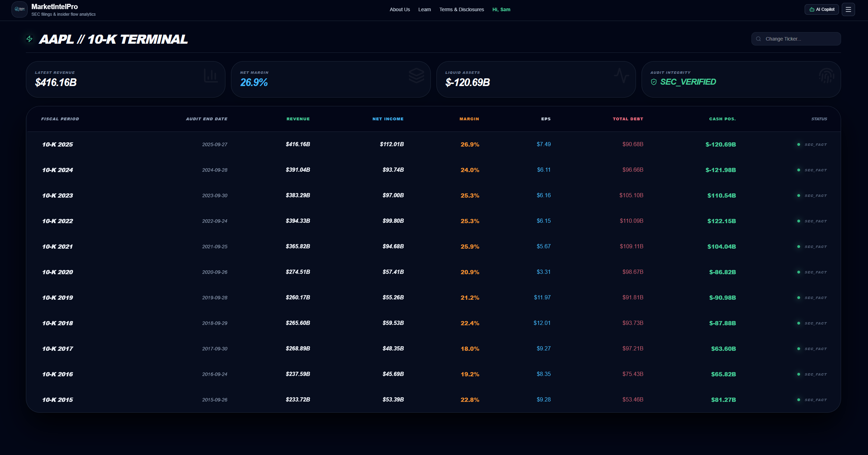Click fingerprint icon in Audit Integrity card
This screenshot has width=868, height=455.
(826, 76)
